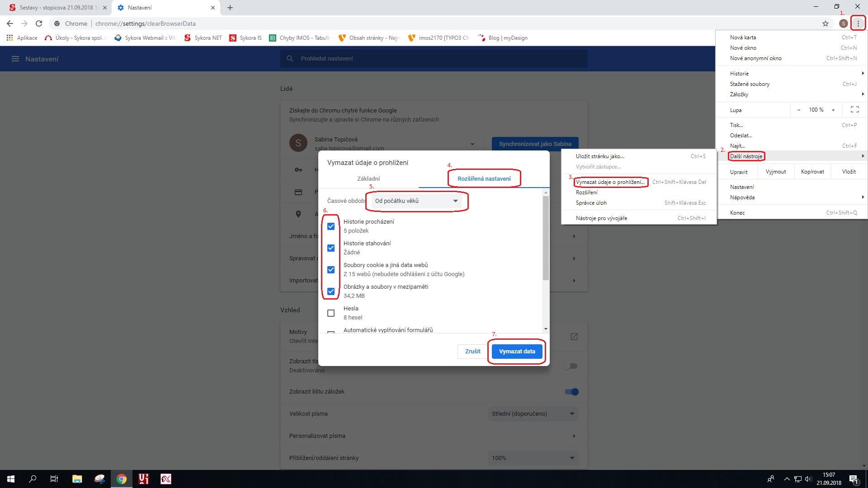
Task: Click the Vymazat data button
Action: [516, 351]
